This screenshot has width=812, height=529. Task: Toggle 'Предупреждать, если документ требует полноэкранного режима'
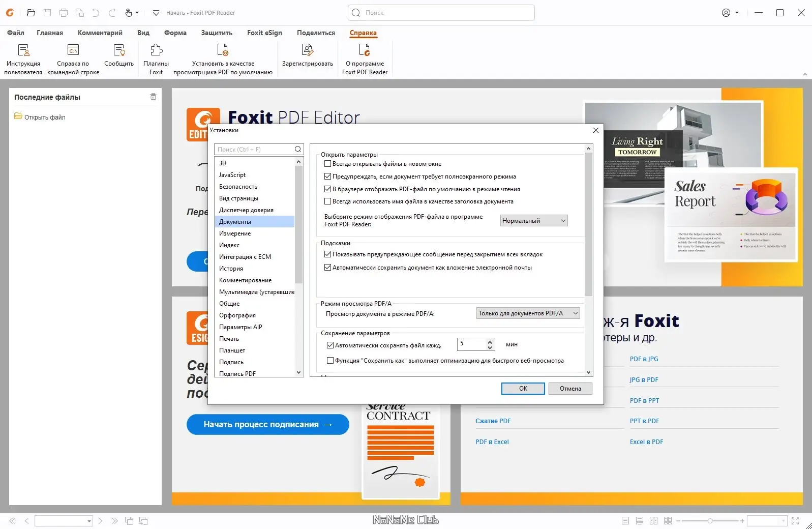click(x=327, y=177)
